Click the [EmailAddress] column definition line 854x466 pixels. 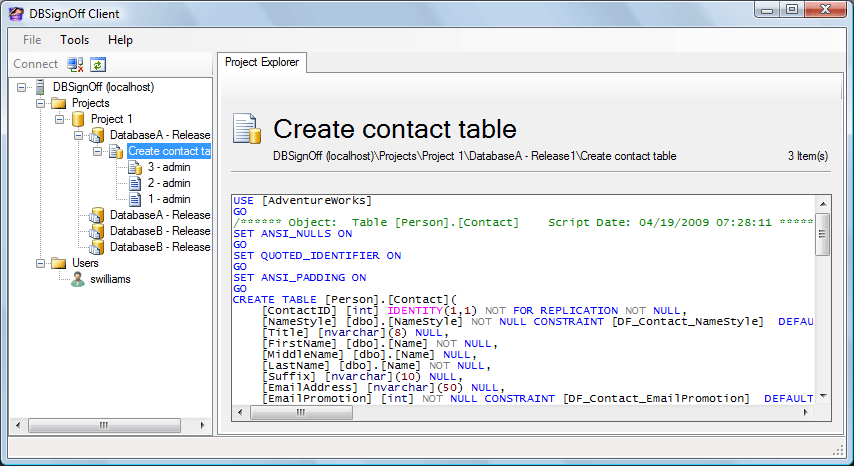click(x=383, y=388)
